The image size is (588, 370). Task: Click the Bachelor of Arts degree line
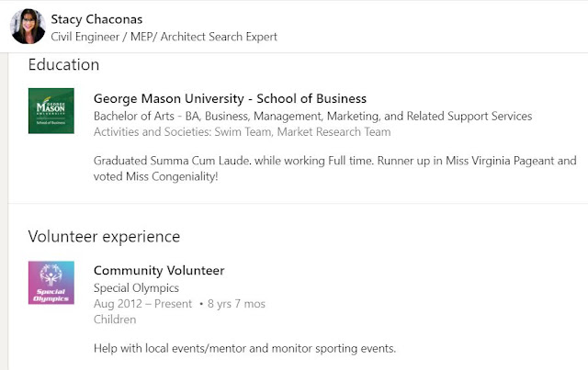[312, 117]
